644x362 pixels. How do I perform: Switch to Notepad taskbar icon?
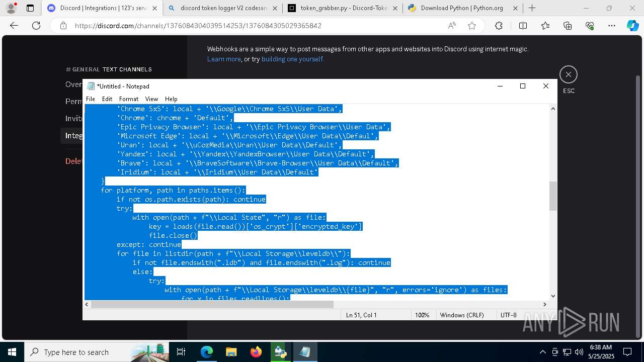point(305,352)
